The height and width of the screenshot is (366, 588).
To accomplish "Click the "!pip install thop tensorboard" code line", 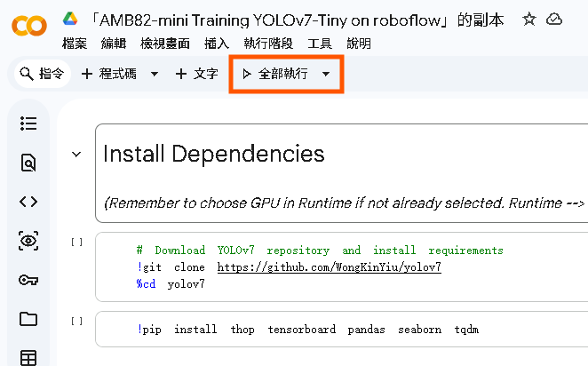I will pyautogui.click(x=308, y=330).
